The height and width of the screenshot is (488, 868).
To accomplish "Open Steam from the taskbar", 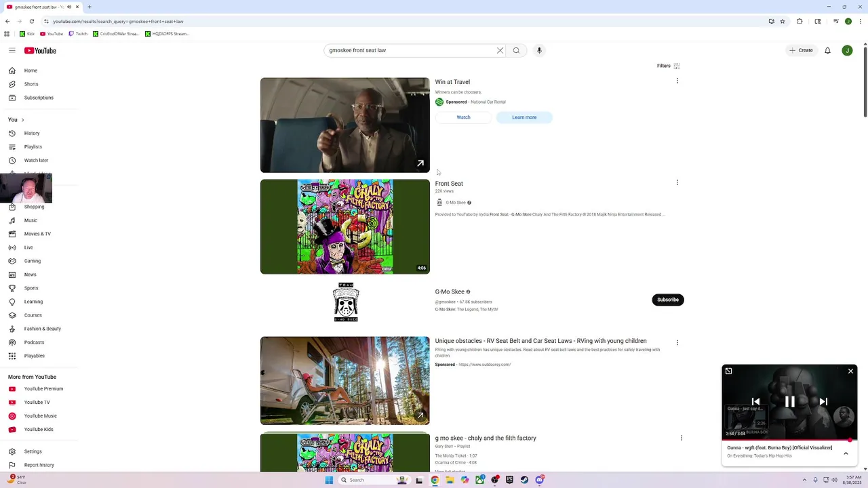I will point(524,480).
